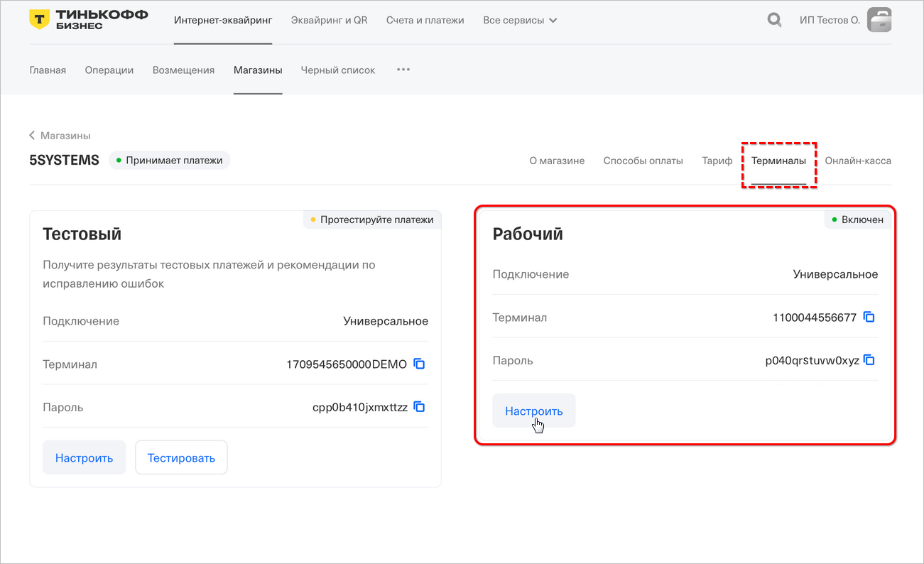Open the Интернет-эквайринг section

[x=223, y=20]
